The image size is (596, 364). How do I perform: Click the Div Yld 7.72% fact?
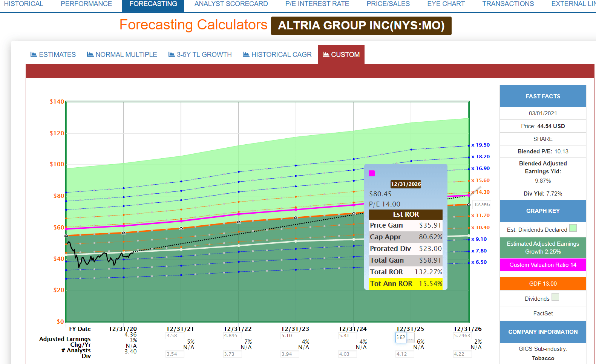click(x=543, y=194)
